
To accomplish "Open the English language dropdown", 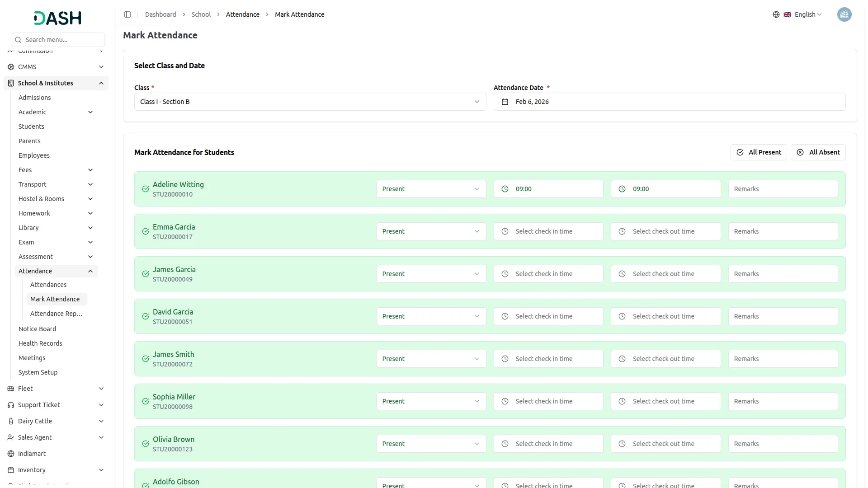I will (803, 14).
